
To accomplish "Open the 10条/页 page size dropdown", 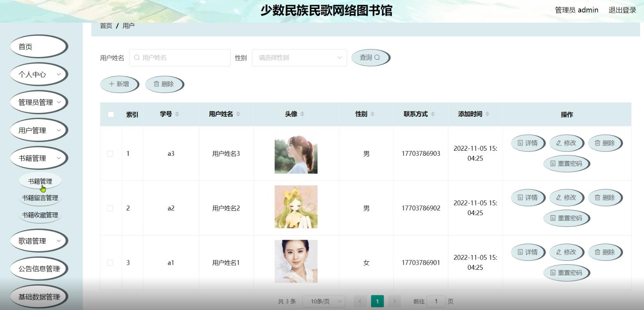I will pyautogui.click(x=324, y=301).
